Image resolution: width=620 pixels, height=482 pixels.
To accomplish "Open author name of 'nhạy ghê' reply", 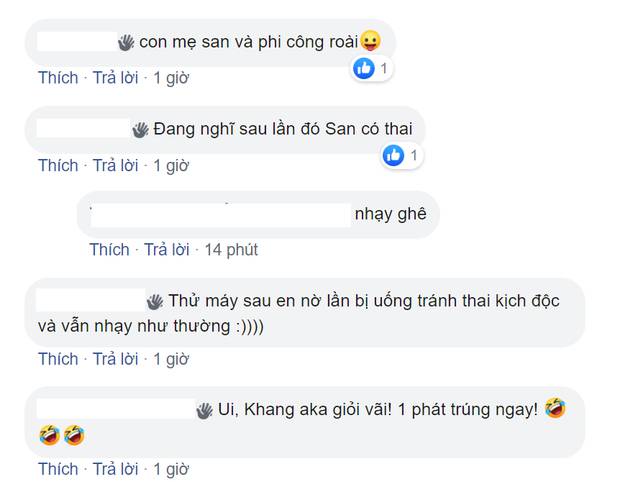I will (220, 214).
